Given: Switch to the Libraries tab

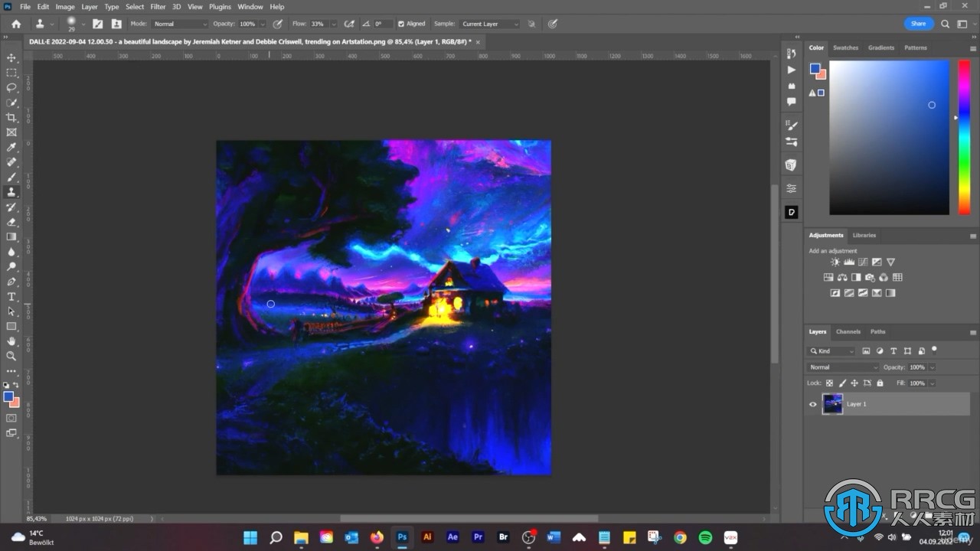Looking at the screenshot, I should pyautogui.click(x=864, y=235).
